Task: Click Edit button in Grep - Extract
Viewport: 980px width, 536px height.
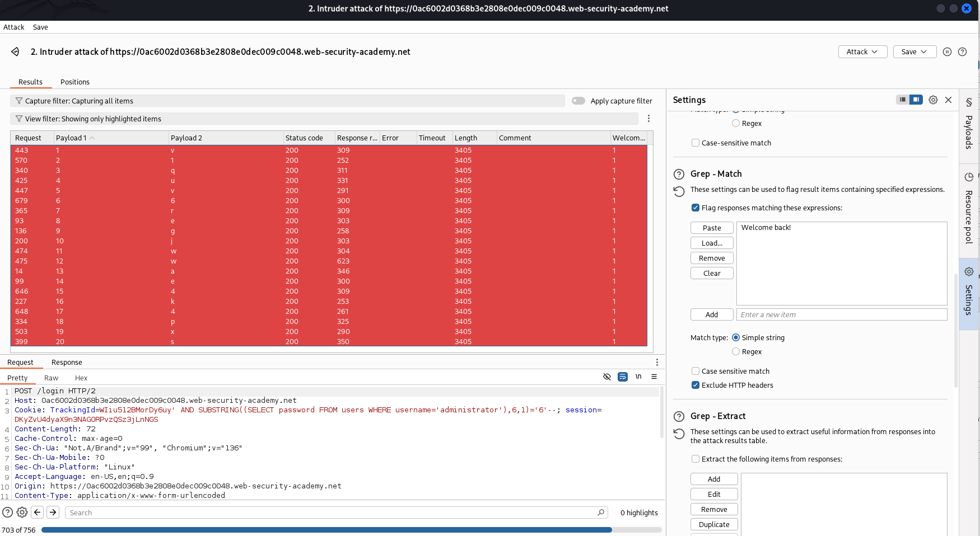Action: (714, 494)
